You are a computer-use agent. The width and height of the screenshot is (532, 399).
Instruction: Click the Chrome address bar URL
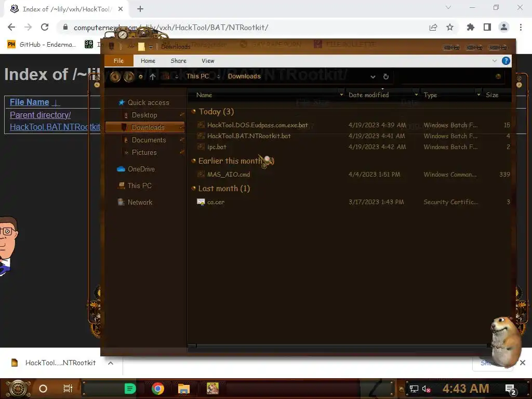click(170, 28)
